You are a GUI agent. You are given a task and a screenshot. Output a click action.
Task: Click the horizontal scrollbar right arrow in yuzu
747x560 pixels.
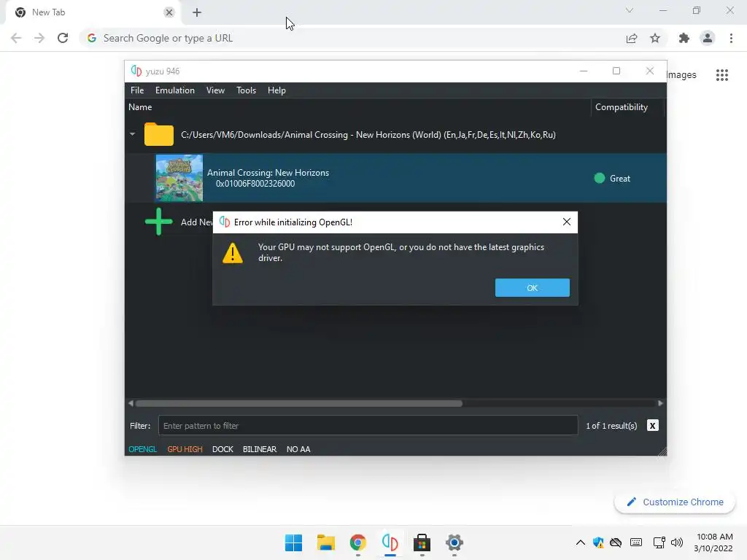tap(660, 403)
